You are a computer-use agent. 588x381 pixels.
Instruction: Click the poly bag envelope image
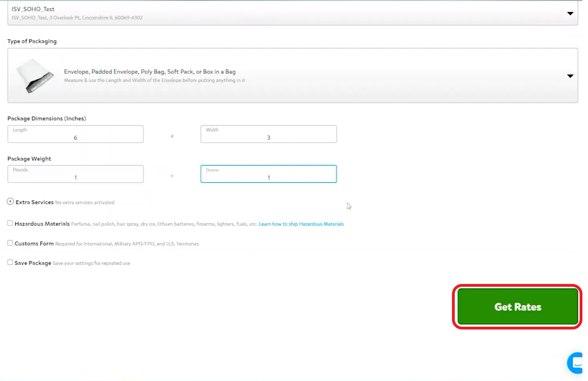point(35,75)
